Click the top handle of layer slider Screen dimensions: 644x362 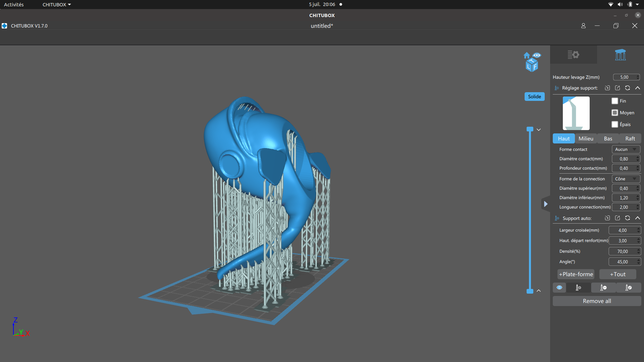tap(530, 129)
